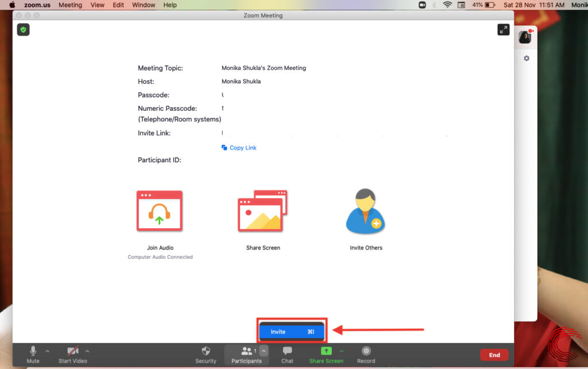
Task: Expand the Share Screen options arrow
Action: coord(342,351)
